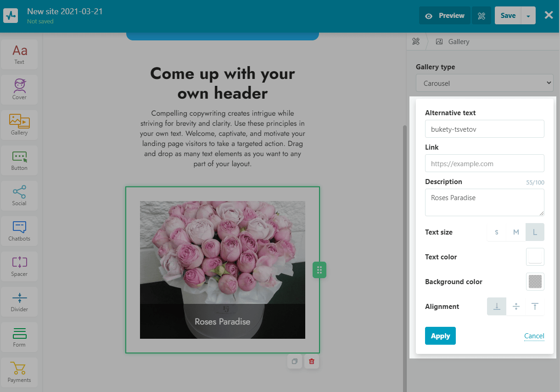
Task: Set text size to S
Action: click(497, 232)
